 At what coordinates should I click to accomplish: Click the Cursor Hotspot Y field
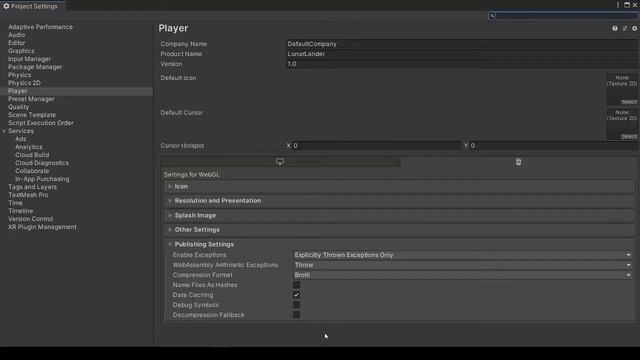(553, 146)
